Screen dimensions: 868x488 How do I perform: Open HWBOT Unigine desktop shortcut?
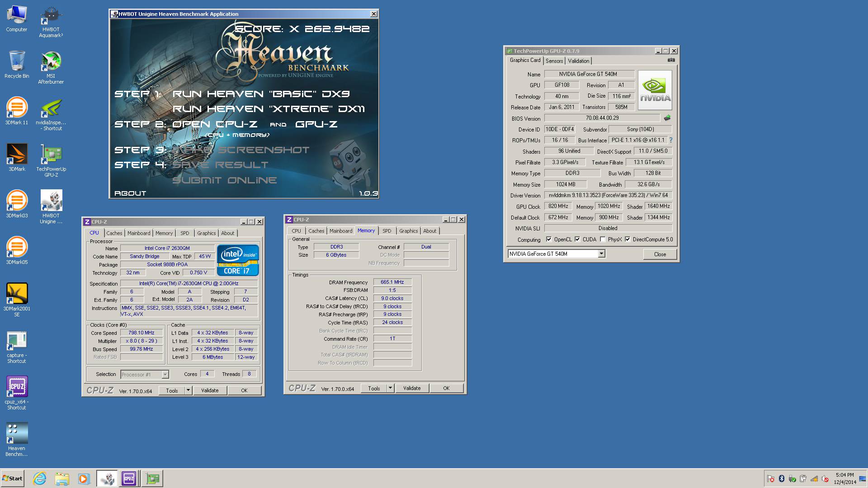51,207
